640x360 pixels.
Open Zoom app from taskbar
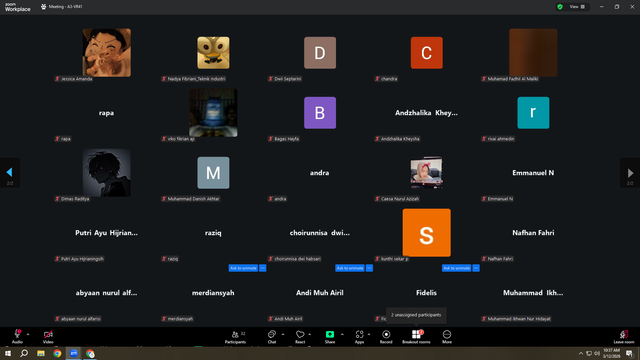coord(73,353)
